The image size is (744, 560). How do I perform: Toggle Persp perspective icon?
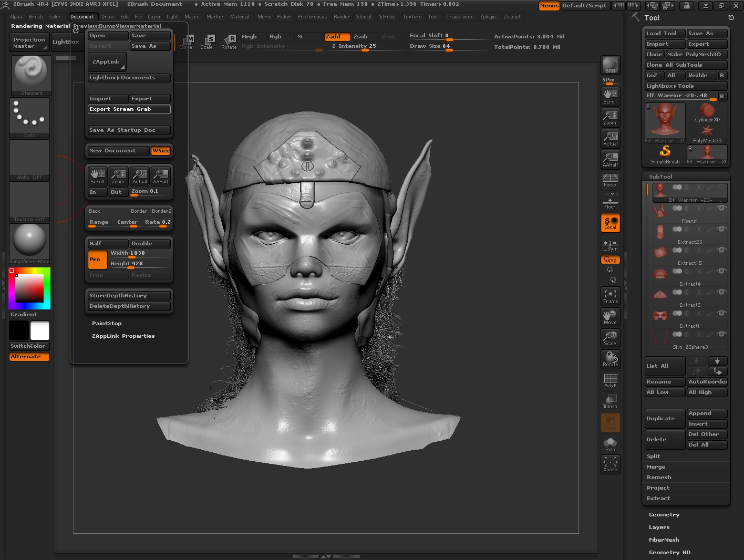point(610,180)
